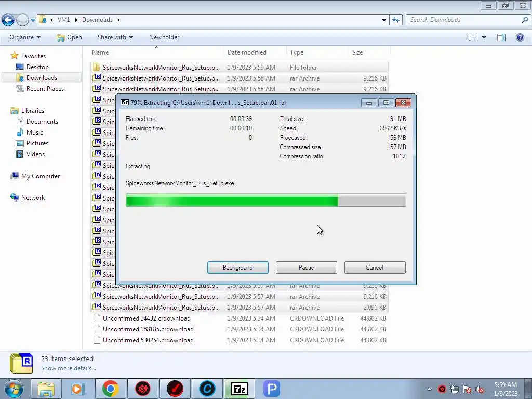Viewport: 532px width, 399px height.
Task: Select the SpiceworksNetworkMonitor file folder row
Action: 239,67
